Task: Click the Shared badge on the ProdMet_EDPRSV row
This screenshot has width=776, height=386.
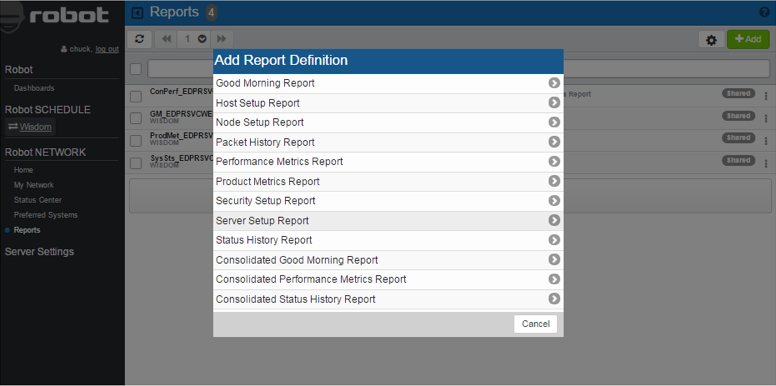Action: 738,138
